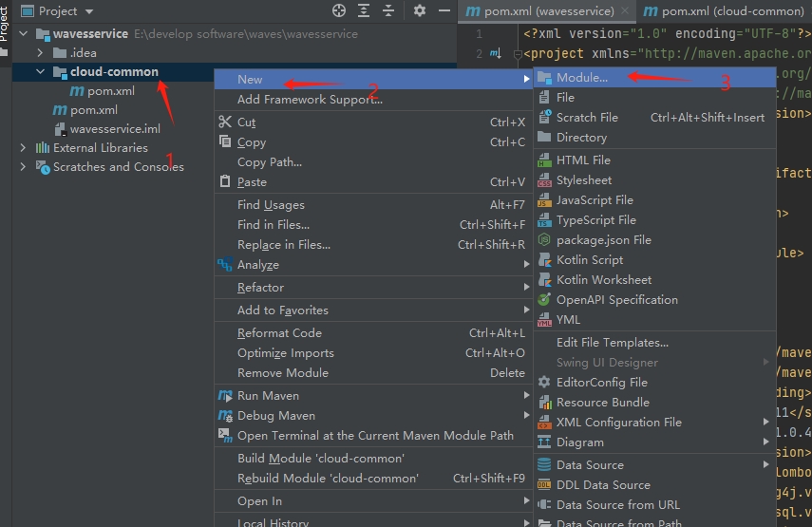Switch to pom.xml (cloud-common) tab

[724, 10]
